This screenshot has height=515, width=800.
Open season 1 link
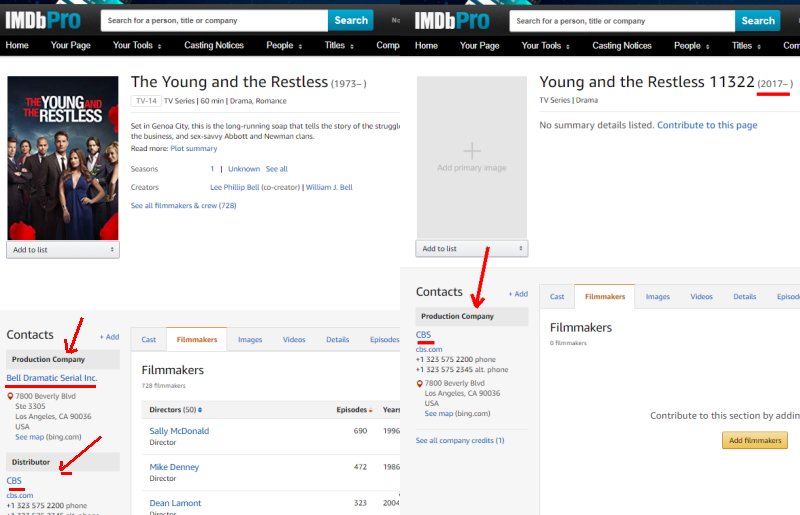(212, 169)
